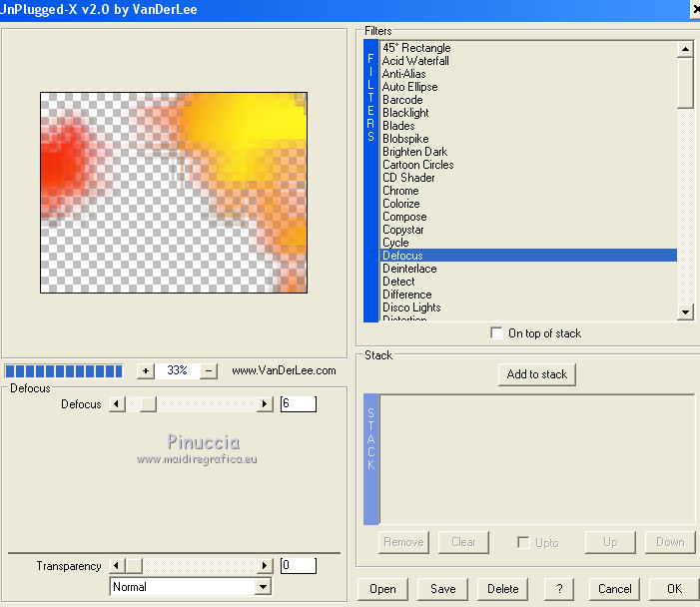The width and height of the screenshot is (700, 607).
Task: Click the filter list scroll-up arrow
Action: click(685, 49)
